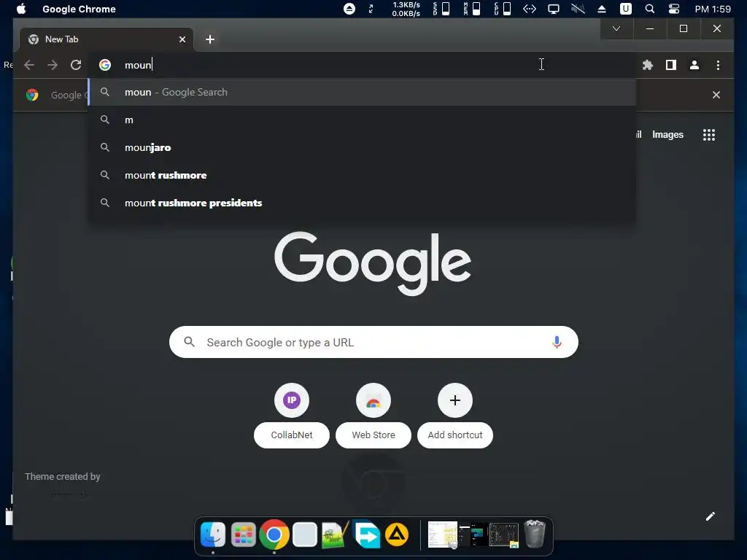Image resolution: width=747 pixels, height=560 pixels.
Task: Click the remote-connection arrows menu bar icon
Action: click(x=530, y=9)
